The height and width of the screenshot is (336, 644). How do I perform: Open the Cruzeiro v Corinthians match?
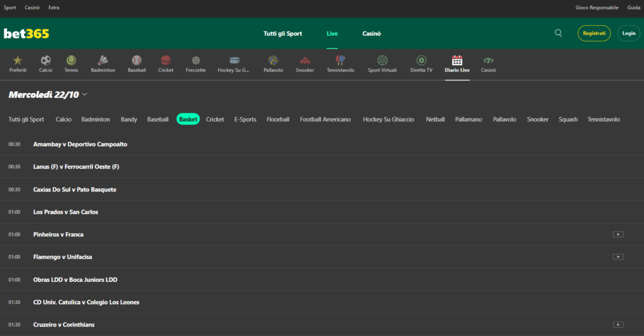click(64, 325)
